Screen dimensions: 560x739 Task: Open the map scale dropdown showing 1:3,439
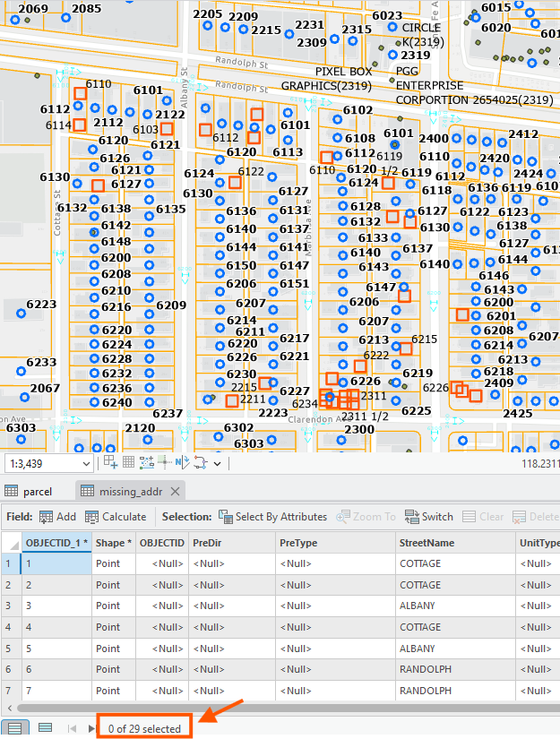coord(86,463)
